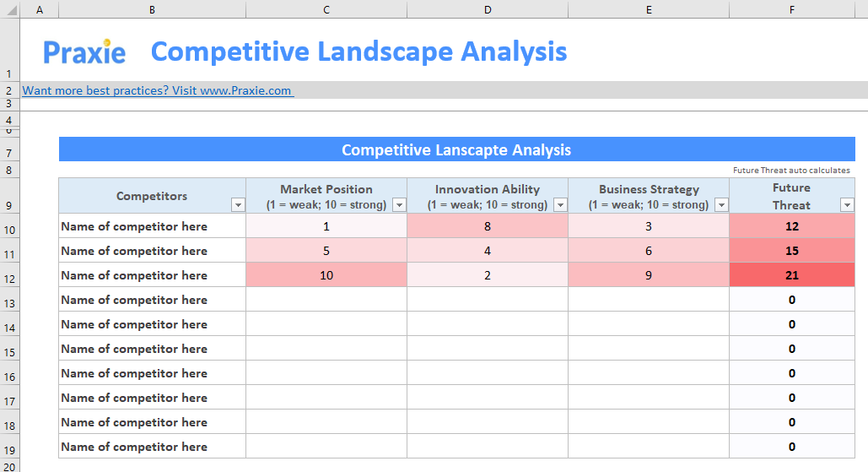Select empty Innovation Ability cell in row 14

tap(488, 323)
